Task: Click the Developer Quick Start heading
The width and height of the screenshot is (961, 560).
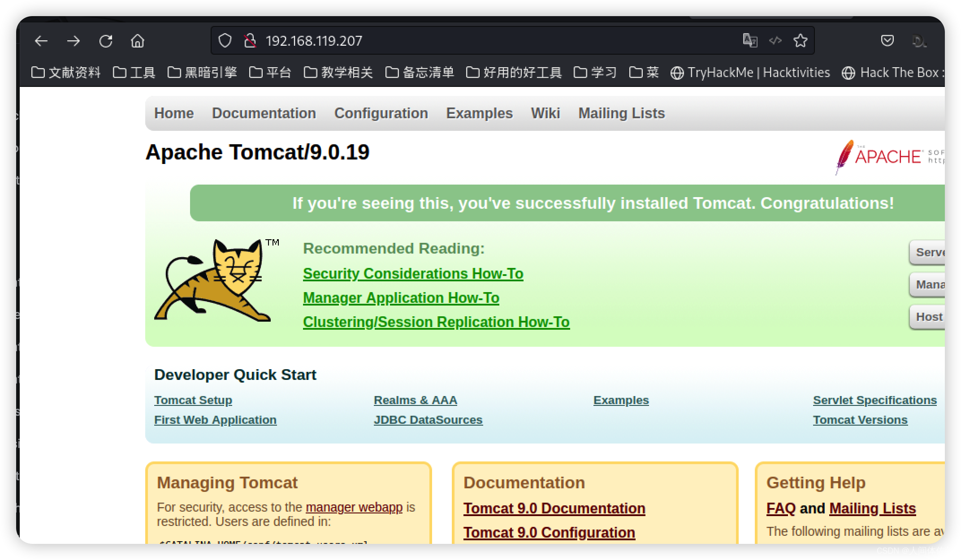Action: (x=235, y=375)
